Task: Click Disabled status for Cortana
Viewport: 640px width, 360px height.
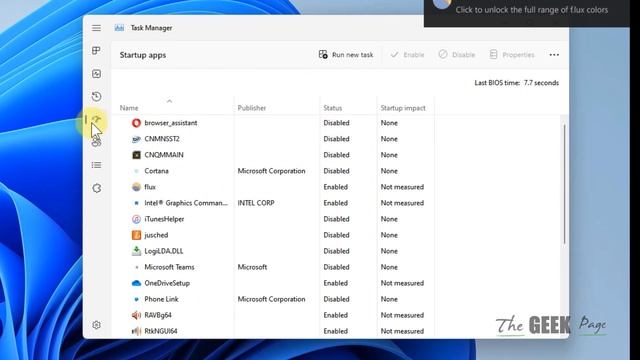Action: (x=336, y=171)
